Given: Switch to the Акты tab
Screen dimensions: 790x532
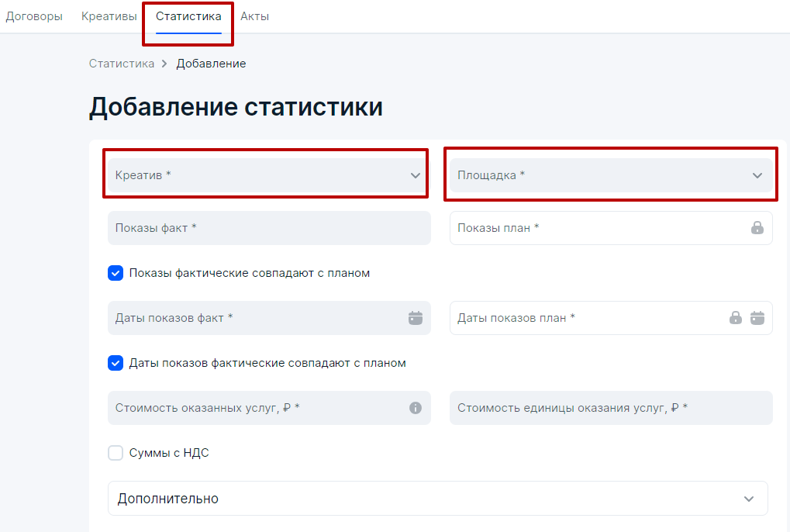Looking at the screenshot, I should click(254, 16).
